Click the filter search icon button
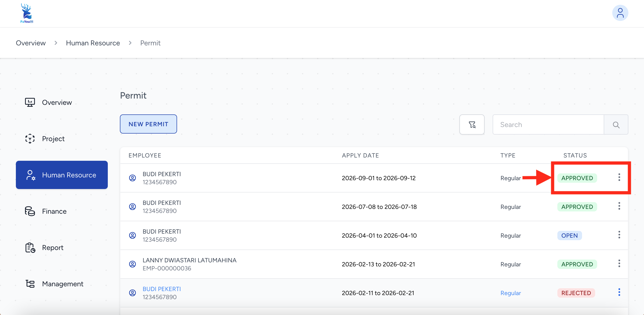 (x=472, y=124)
